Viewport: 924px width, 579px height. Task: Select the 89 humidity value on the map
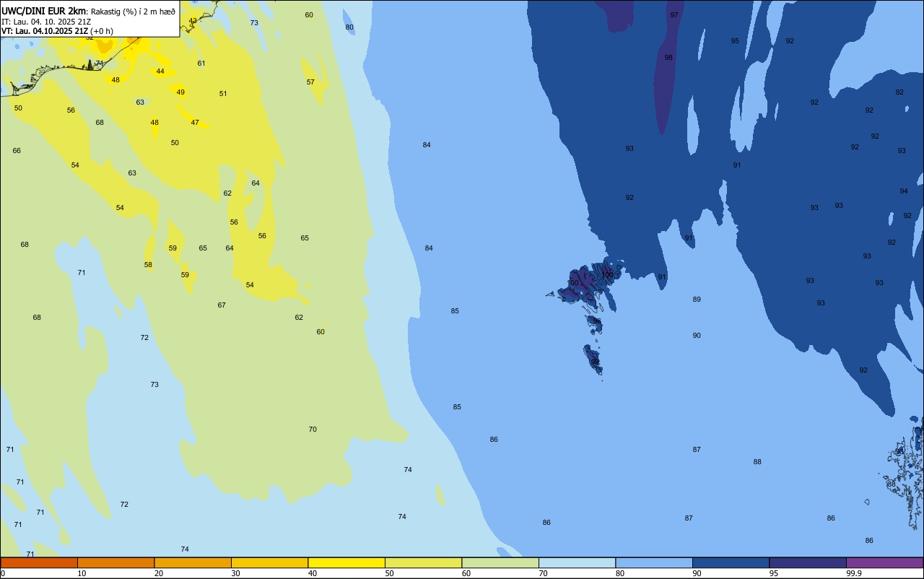(x=697, y=300)
